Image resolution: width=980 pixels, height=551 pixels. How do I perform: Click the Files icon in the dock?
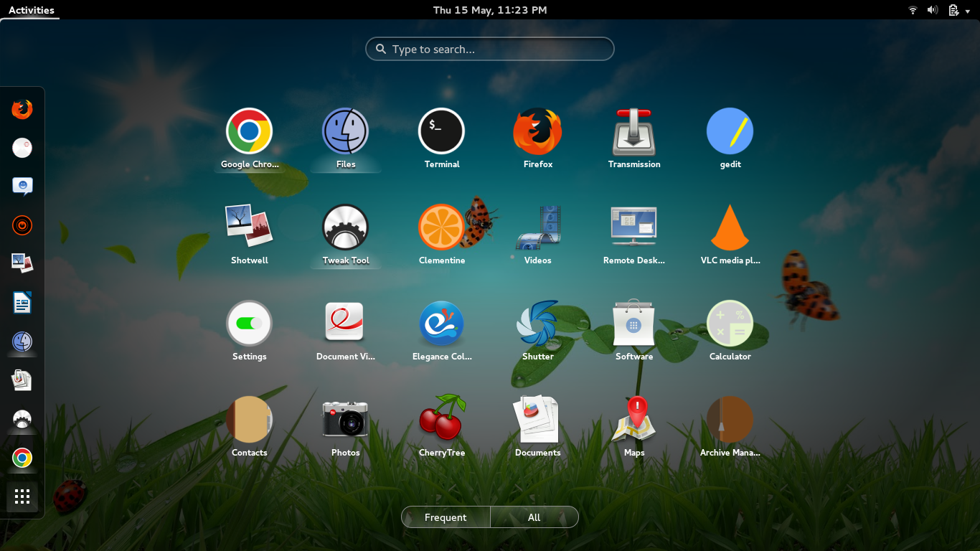point(22,342)
